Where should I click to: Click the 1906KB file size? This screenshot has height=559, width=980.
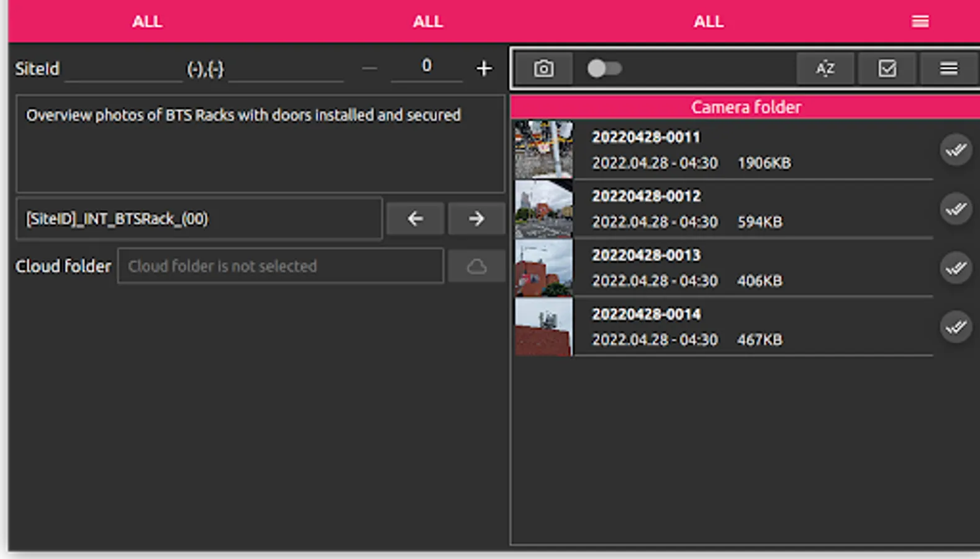[764, 163]
